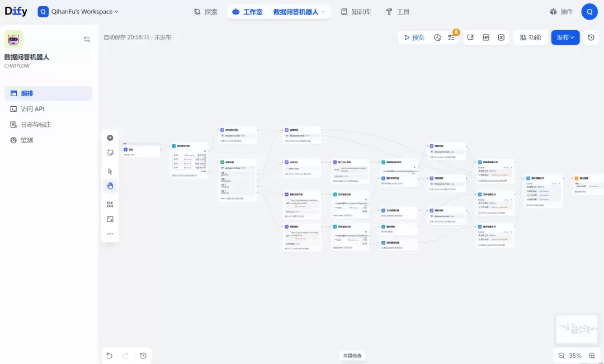The image size is (604, 364).
Task: Click the add node plus icon
Action: click(110, 138)
